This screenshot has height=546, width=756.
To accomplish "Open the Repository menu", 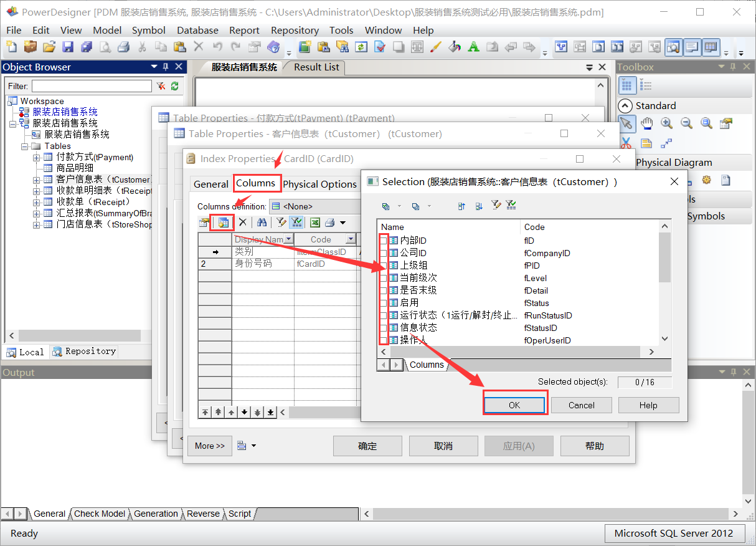I will pos(295,30).
